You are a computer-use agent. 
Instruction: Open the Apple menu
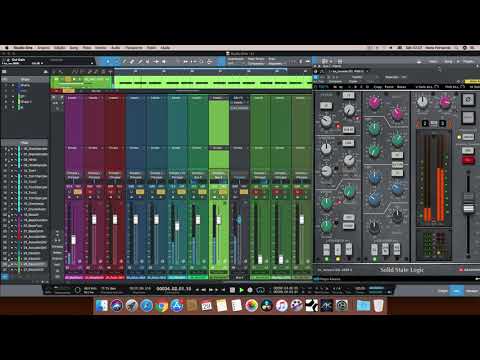(x=6, y=48)
